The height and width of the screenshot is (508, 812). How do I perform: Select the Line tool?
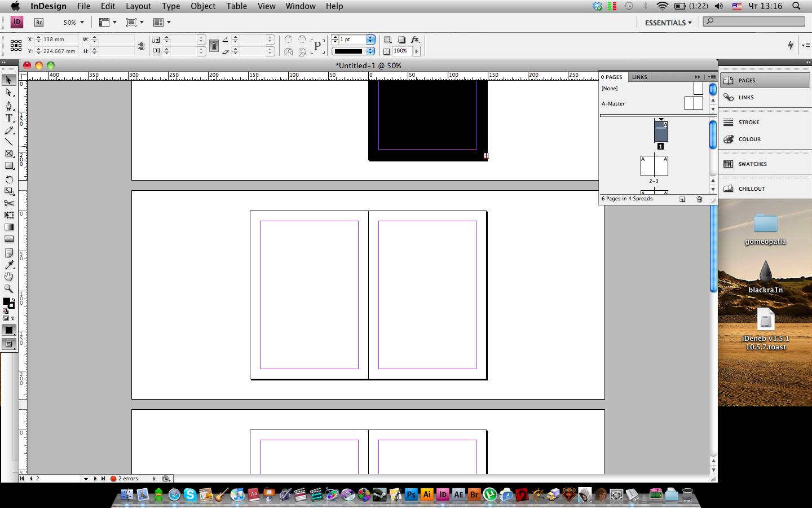(8, 142)
